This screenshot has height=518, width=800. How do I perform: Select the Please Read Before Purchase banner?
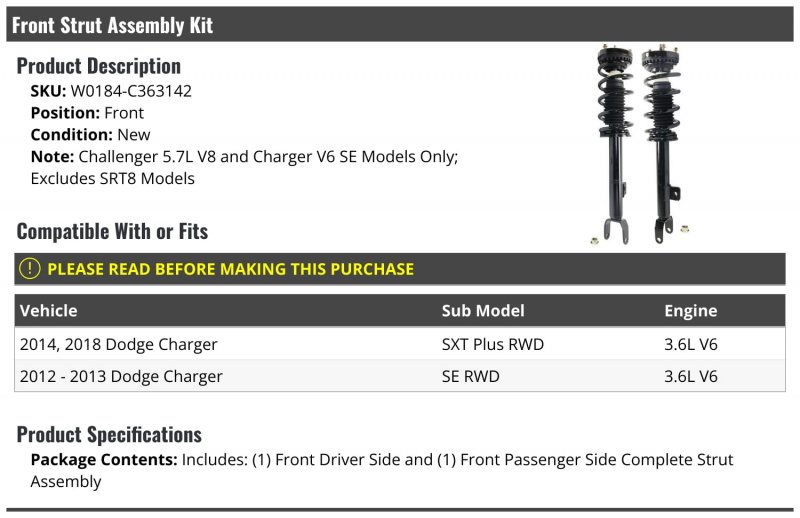400,269
